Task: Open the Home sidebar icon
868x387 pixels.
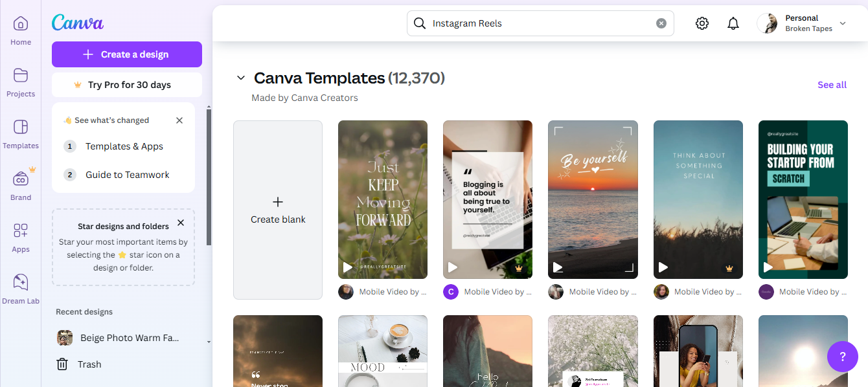Action: pyautogui.click(x=21, y=24)
